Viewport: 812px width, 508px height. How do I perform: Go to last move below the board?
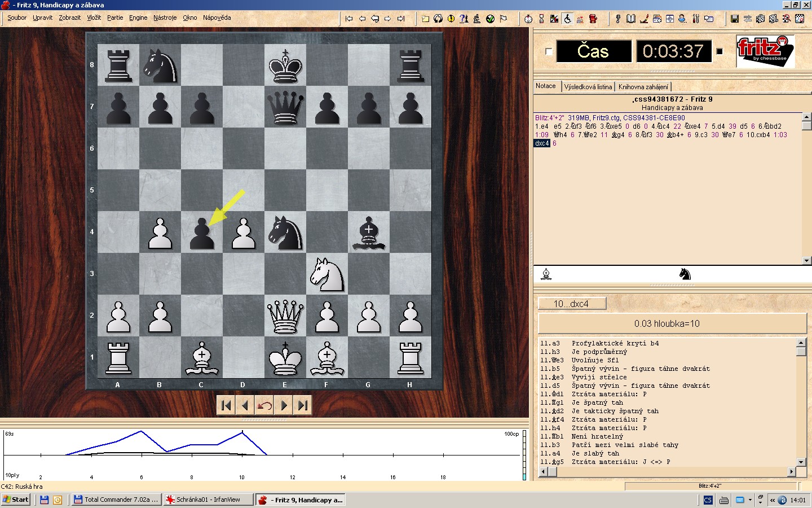coord(303,405)
